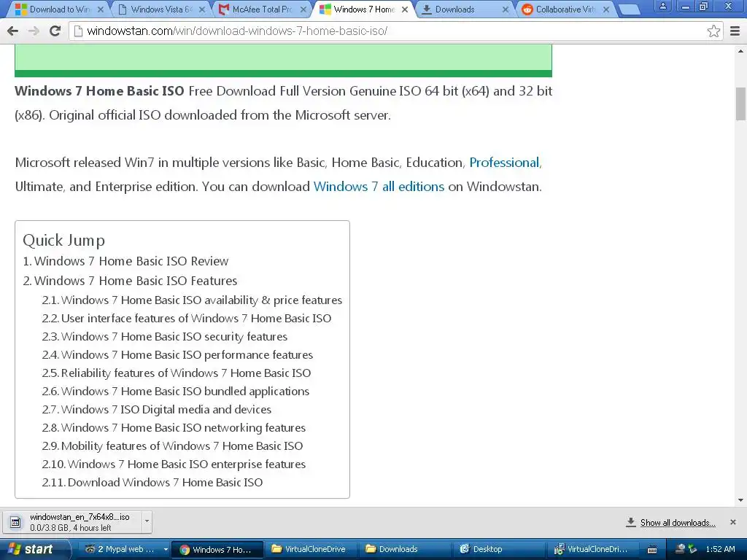The width and height of the screenshot is (747, 560).
Task: Click the user profile icon in title bar
Action: (x=662, y=6)
